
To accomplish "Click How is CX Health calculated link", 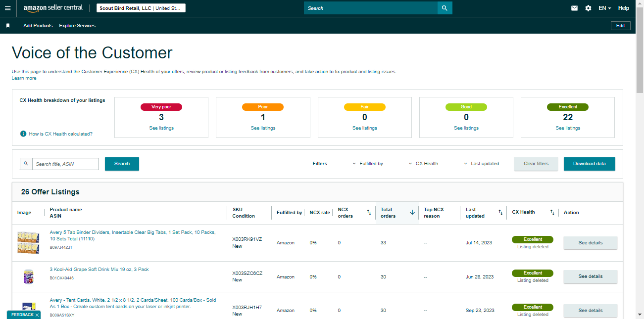I will pos(60,134).
